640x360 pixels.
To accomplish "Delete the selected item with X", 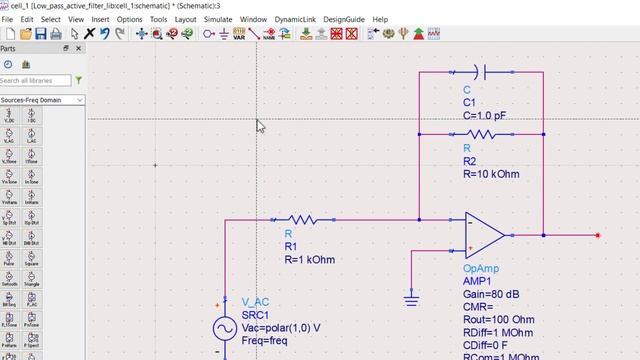I will (89, 34).
